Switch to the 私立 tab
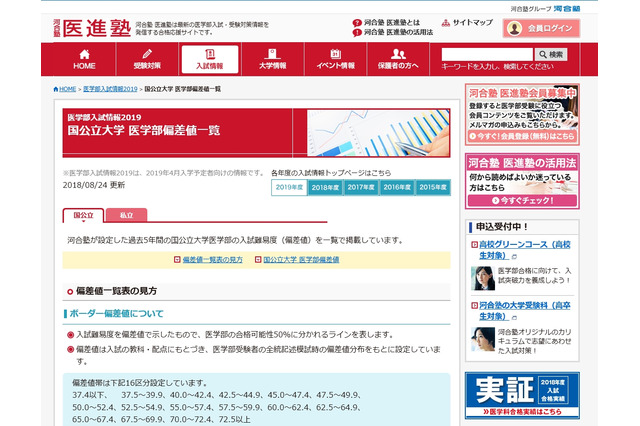This screenshot has width=640, height=426. point(127,215)
